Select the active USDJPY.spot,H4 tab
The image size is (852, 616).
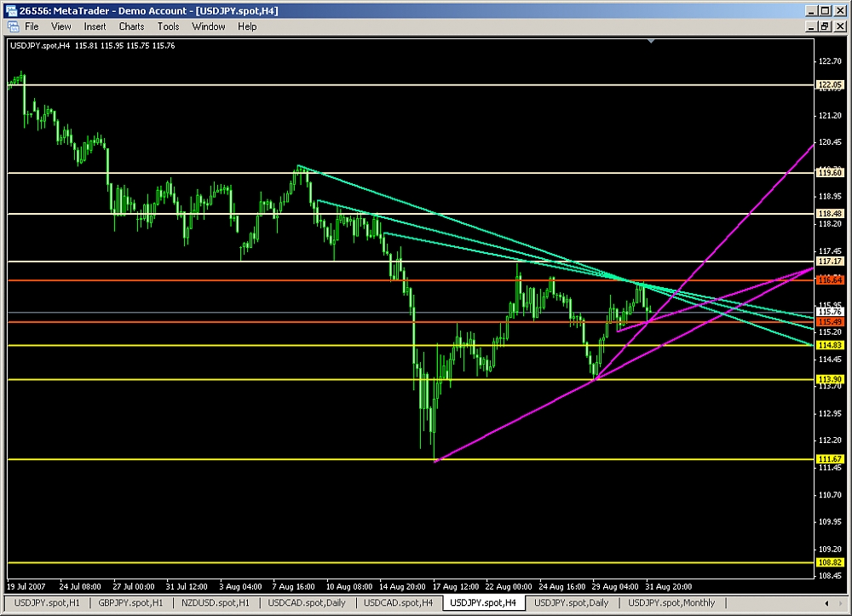(483, 602)
